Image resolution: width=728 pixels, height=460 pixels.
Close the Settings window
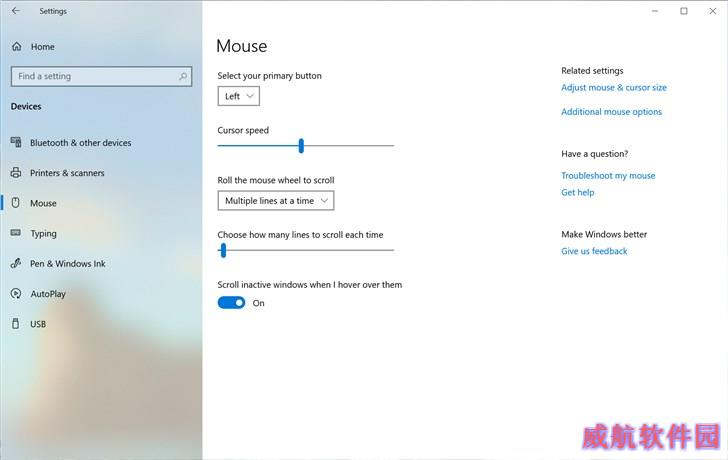click(x=713, y=11)
